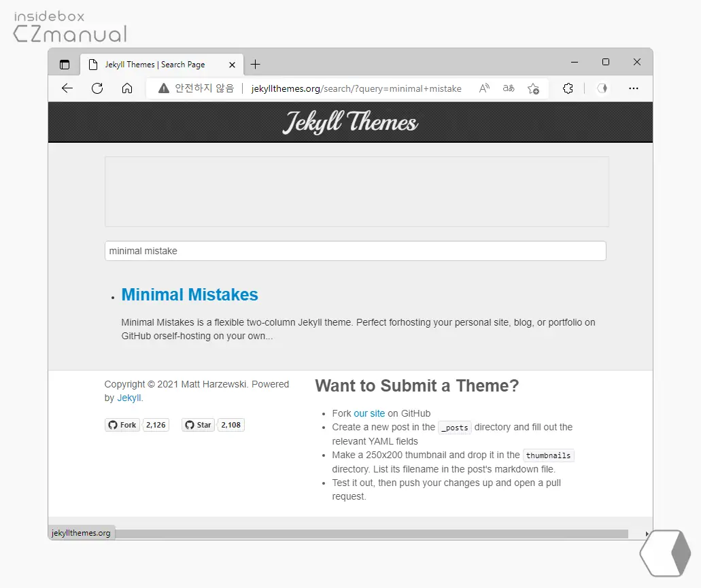Click the Minimal Mistakes description text
This screenshot has height=588, width=701.
pyautogui.click(x=358, y=329)
